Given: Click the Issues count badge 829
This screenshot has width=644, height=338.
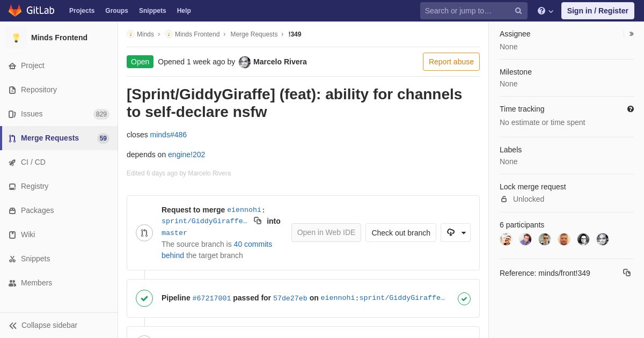Looking at the screenshot, I should (x=101, y=114).
